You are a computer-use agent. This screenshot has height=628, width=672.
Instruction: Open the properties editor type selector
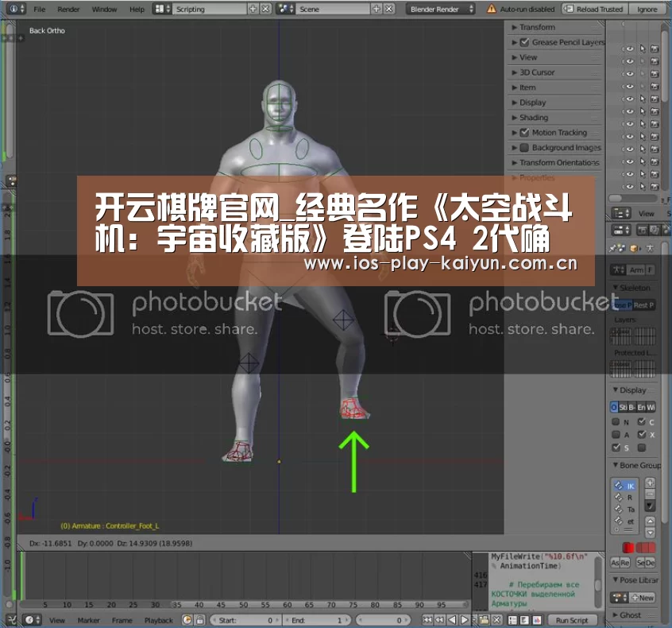point(621,231)
